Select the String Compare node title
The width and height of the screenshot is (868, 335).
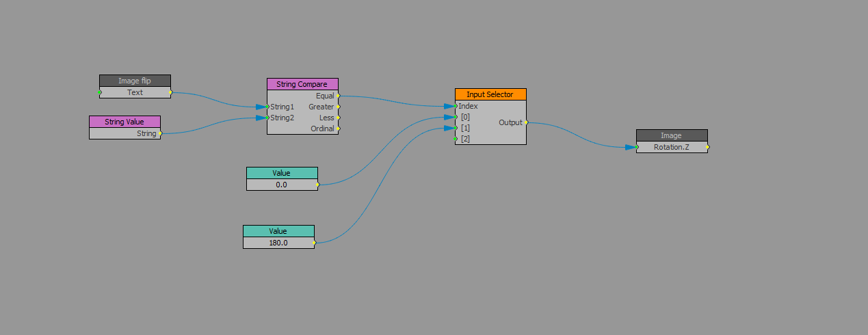(302, 84)
